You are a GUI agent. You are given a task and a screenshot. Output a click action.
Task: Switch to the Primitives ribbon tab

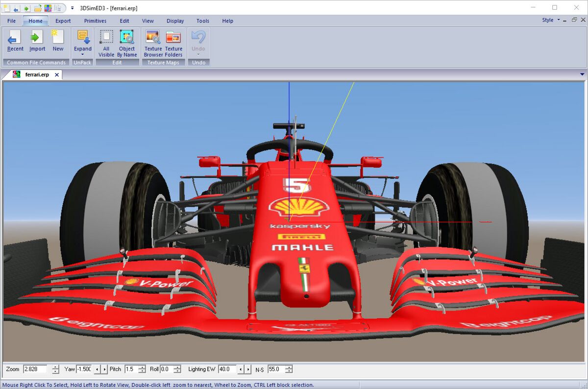point(95,21)
